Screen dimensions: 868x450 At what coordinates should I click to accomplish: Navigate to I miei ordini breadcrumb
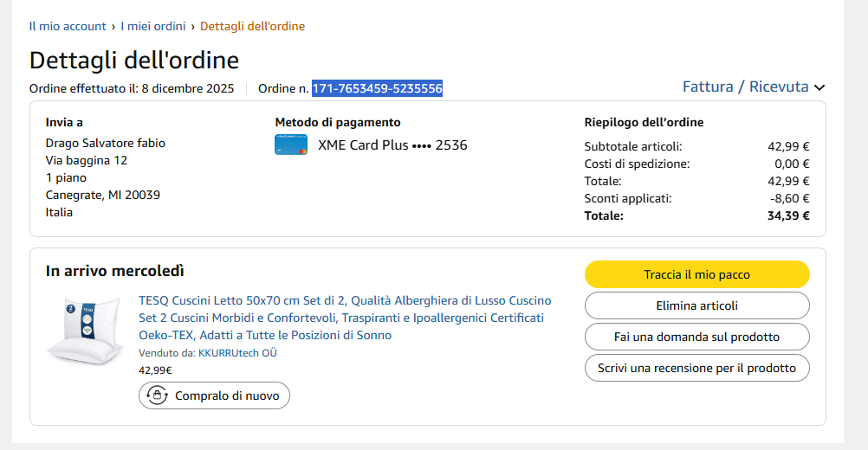[153, 26]
